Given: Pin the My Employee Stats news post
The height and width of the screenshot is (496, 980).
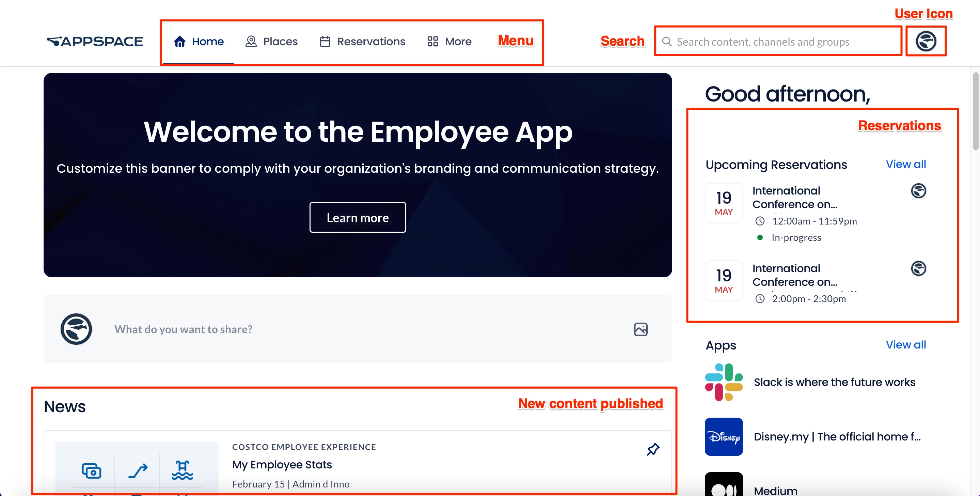Looking at the screenshot, I should pyautogui.click(x=653, y=449).
